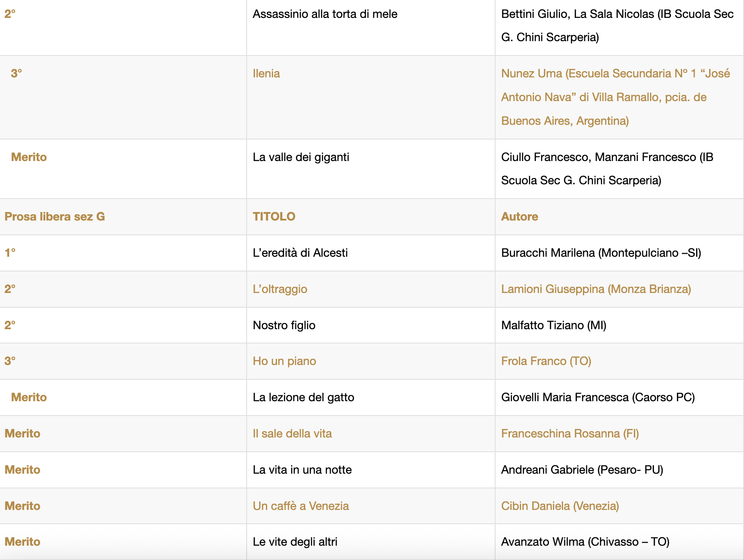Click 'La valle dei giganti' title cell

301,157
